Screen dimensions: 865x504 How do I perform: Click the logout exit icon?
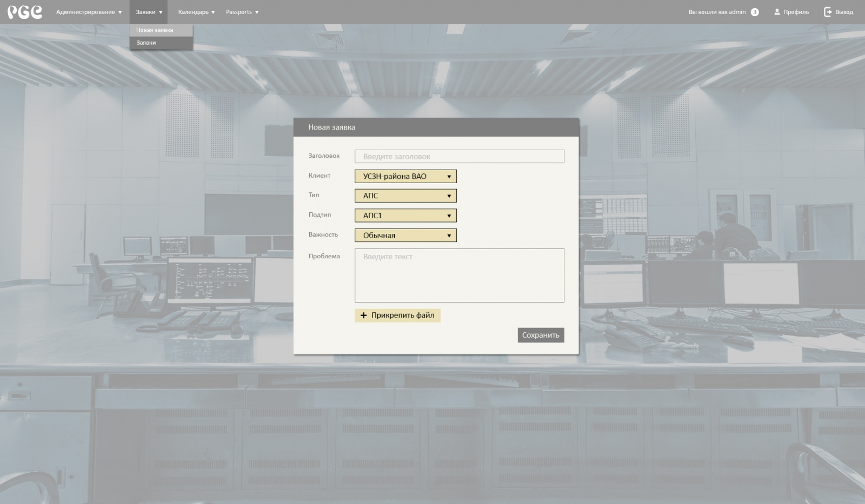pos(828,12)
